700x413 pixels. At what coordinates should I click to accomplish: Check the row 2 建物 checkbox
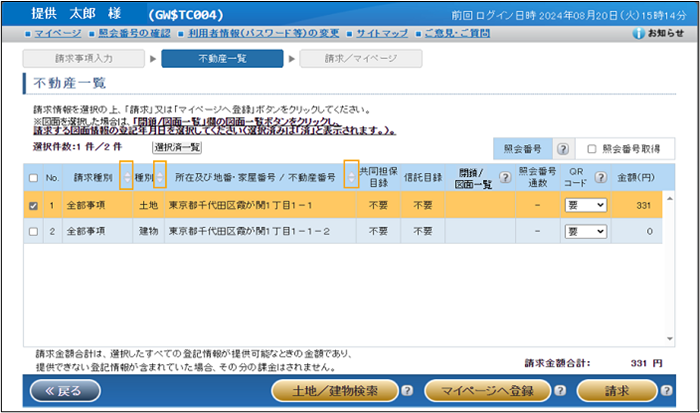[35, 231]
